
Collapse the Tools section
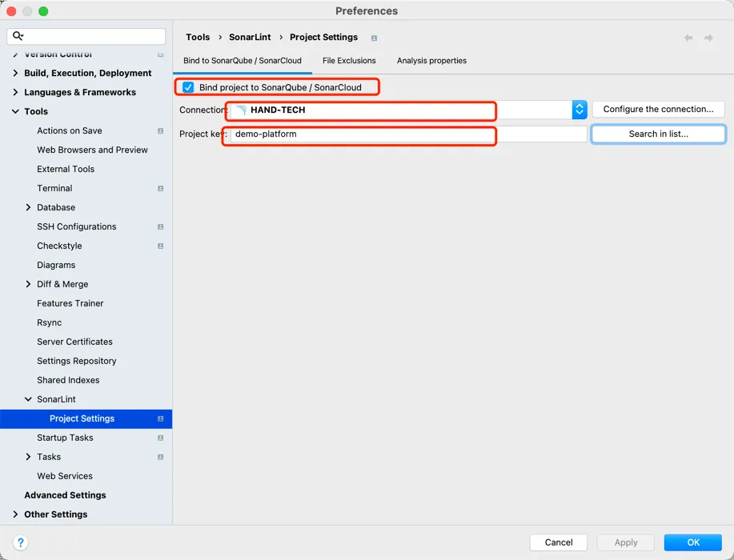(x=15, y=111)
